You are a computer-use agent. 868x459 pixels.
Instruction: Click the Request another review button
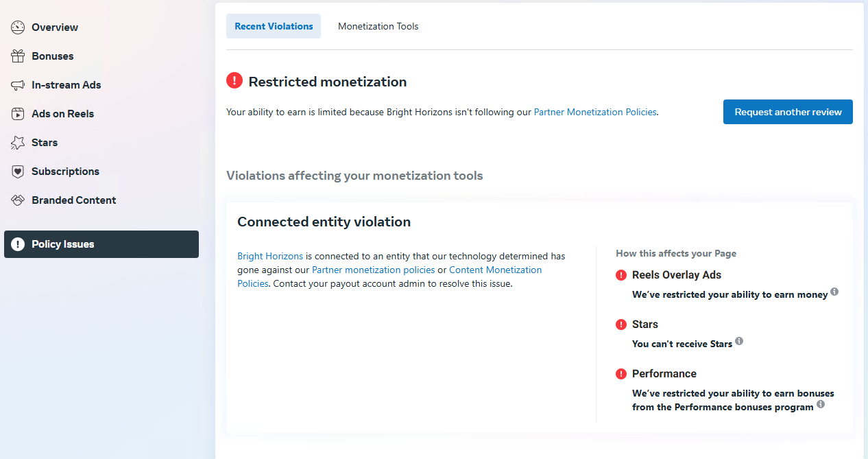(788, 112)
